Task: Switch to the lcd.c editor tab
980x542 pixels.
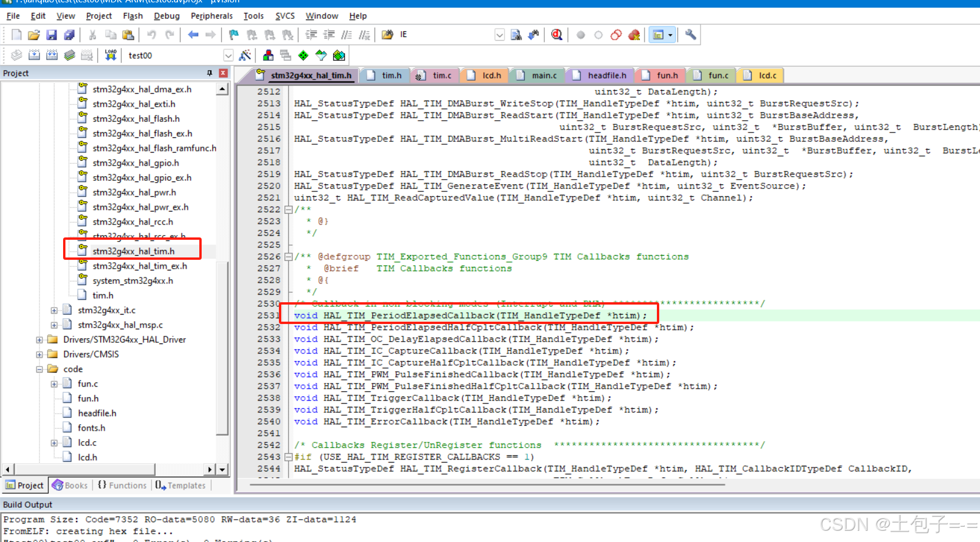Action: [x=761, y=75]
